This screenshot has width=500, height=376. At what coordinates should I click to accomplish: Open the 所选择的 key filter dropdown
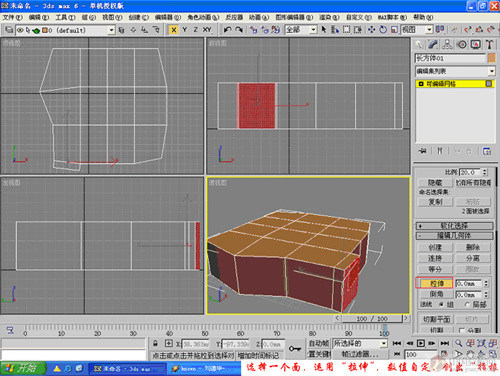pos(384,343)
